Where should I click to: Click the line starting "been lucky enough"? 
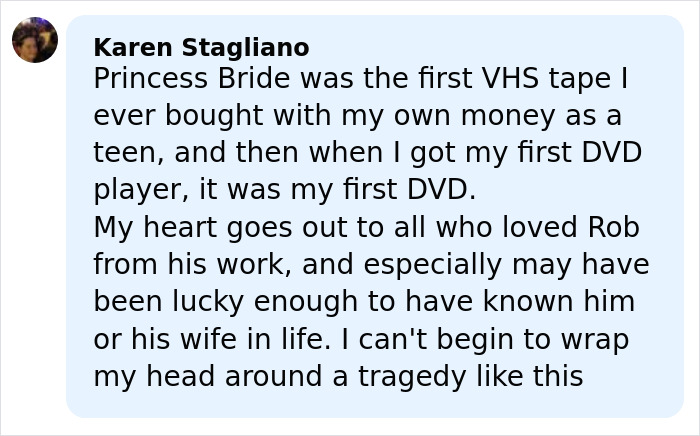pyautogui.click(x=364, y=301)
